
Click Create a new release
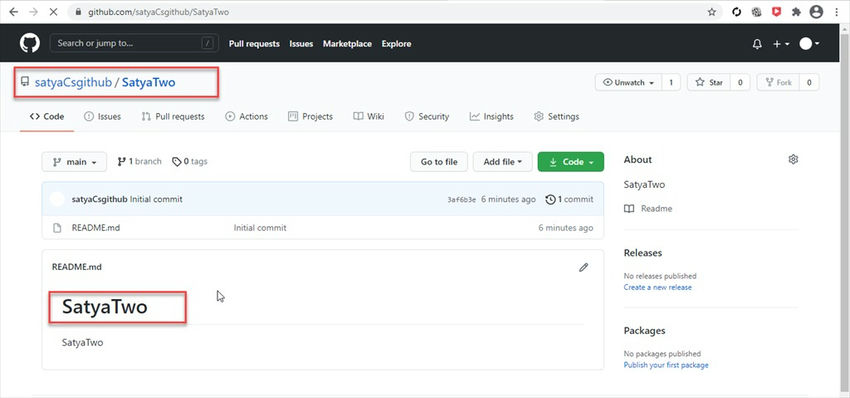point(658,287)
